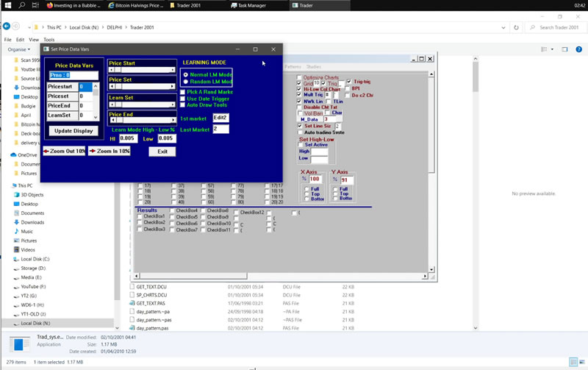Open the address bar history dropdown
This screenshot has height=370, width=588.
coord(503,27)
